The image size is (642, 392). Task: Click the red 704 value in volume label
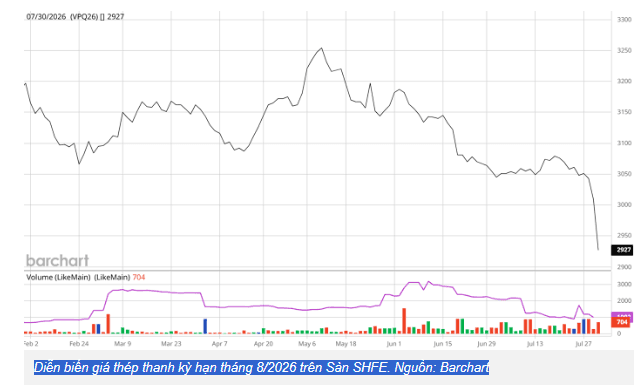click(139, 277)
